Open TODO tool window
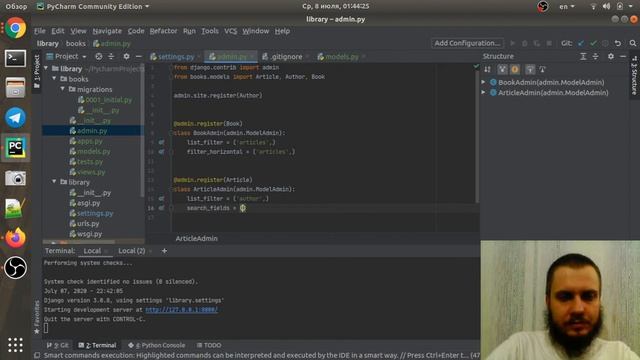This screenshot has width=640, height=360. point(209,345)
